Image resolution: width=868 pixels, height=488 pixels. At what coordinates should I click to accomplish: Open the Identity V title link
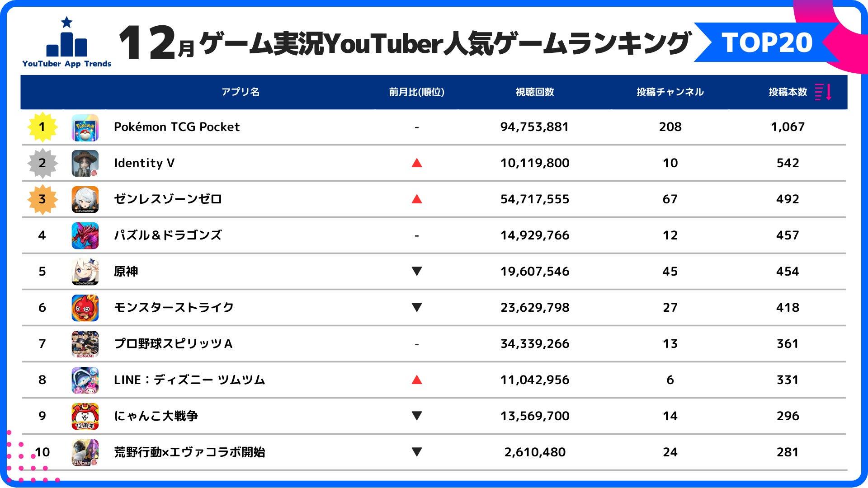(144, 163)
